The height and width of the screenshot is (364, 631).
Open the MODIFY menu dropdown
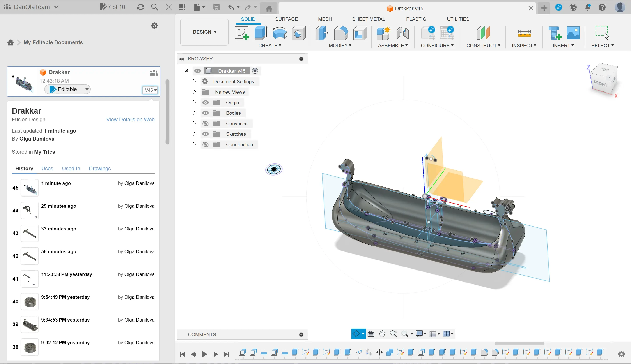(x=340, y=46)
